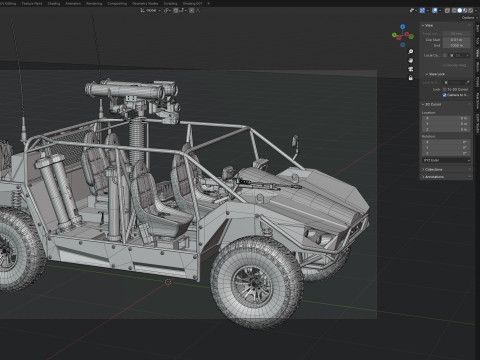Toggle the lock camera to view padlock
This screenshot has height=360, width=480.
(x=411, y=78)
